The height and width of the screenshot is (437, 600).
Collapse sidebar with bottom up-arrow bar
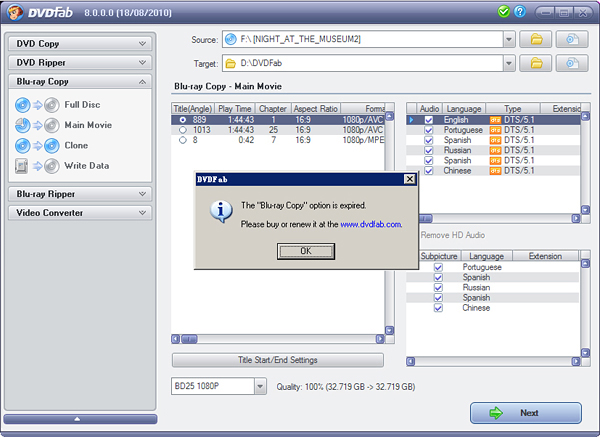click(80, 419)
